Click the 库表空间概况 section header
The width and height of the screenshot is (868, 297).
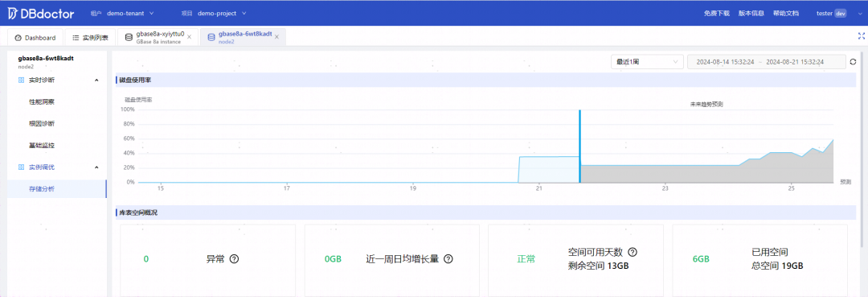point(137,212)
